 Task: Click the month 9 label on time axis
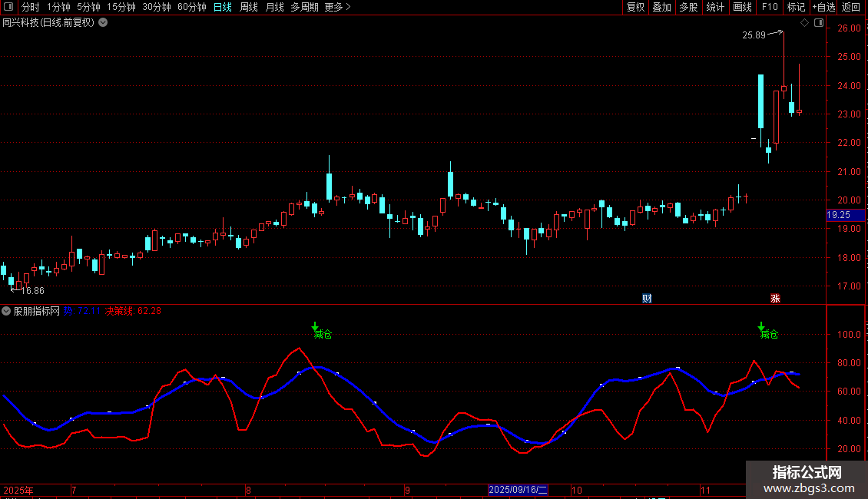click(407, 490)
